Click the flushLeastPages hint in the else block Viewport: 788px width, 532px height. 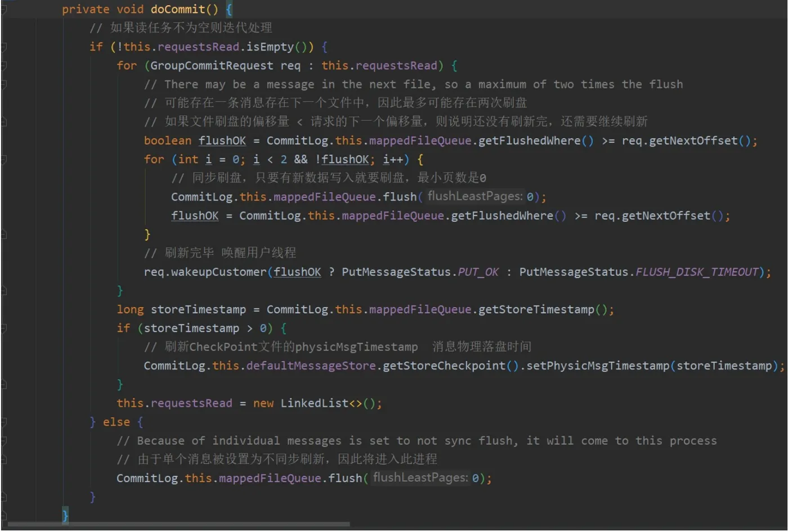[x=420, y=477]
